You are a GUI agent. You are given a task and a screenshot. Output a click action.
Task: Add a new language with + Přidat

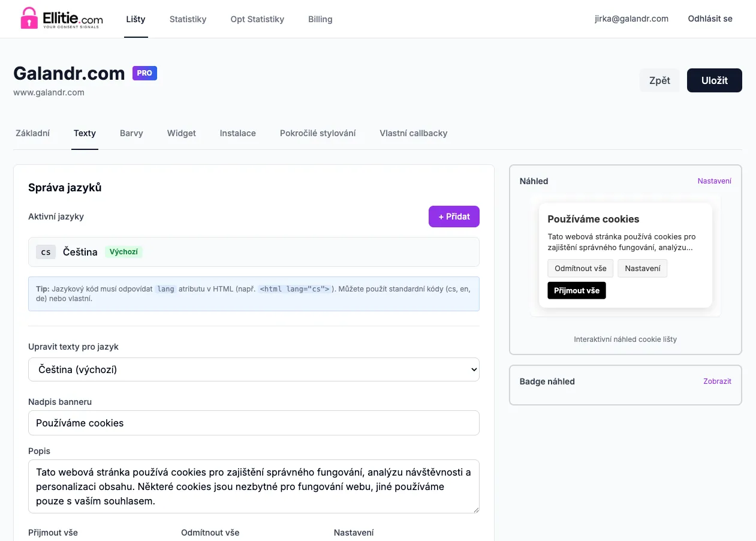point(454,217)
